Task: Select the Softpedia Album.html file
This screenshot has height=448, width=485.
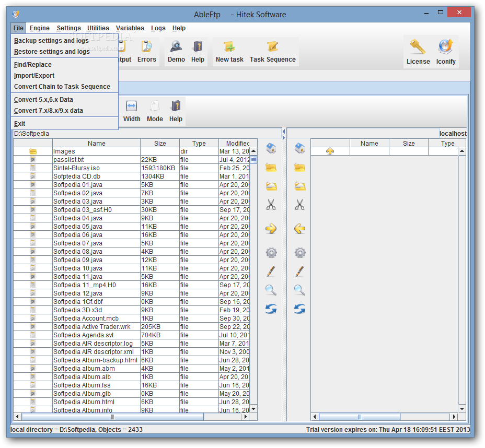Action: pos(132,402)
